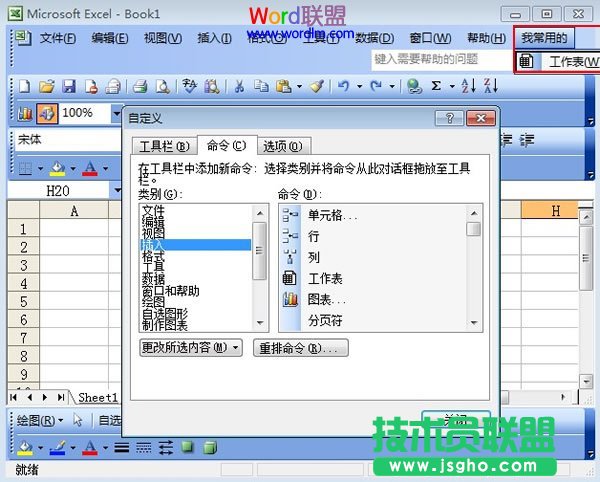Click the help question input box
The width and height of the screenshot is (600, 482).
coord(440,60)
